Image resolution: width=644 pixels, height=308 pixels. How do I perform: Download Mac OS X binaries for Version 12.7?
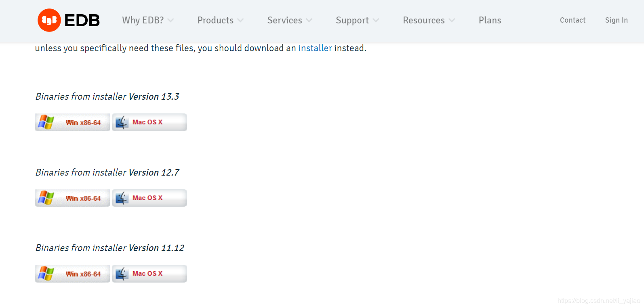[149, 198]
